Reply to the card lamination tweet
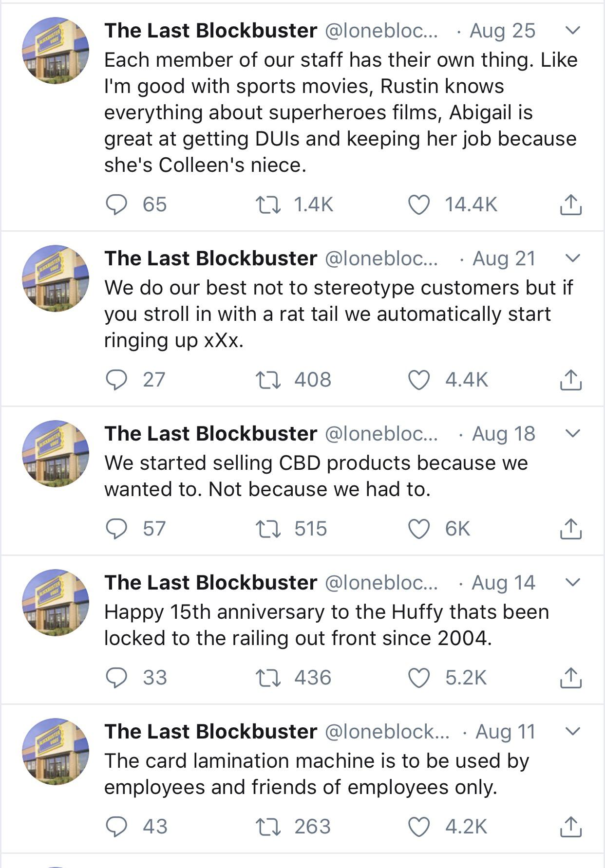The image size is (605, 868). [x=117, y=827]
